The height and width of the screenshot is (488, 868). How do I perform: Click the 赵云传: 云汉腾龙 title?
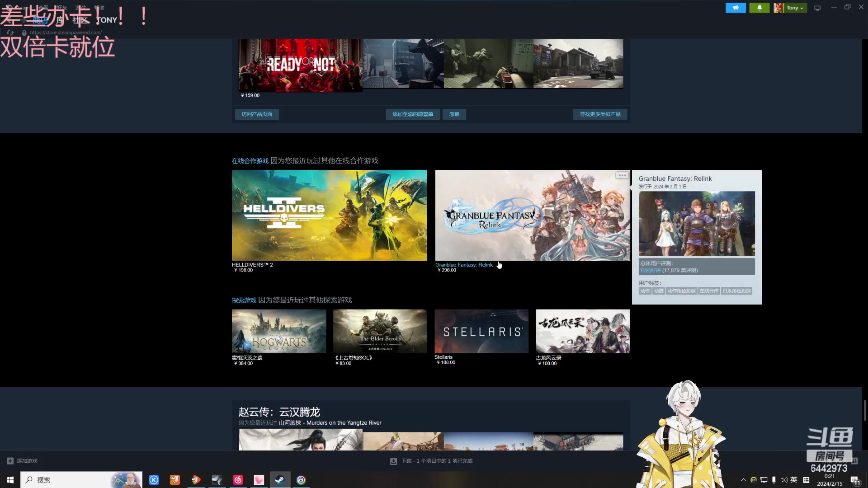(279, 412)
